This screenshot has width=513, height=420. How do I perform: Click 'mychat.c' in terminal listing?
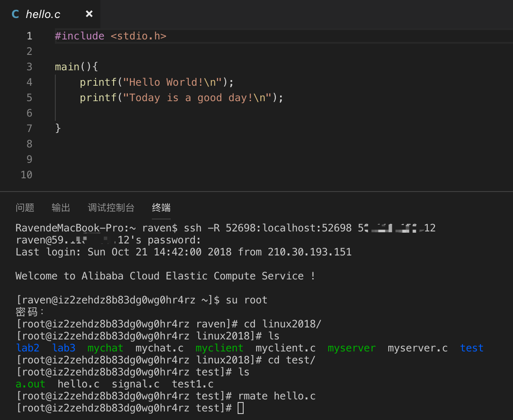pos(160,348)
